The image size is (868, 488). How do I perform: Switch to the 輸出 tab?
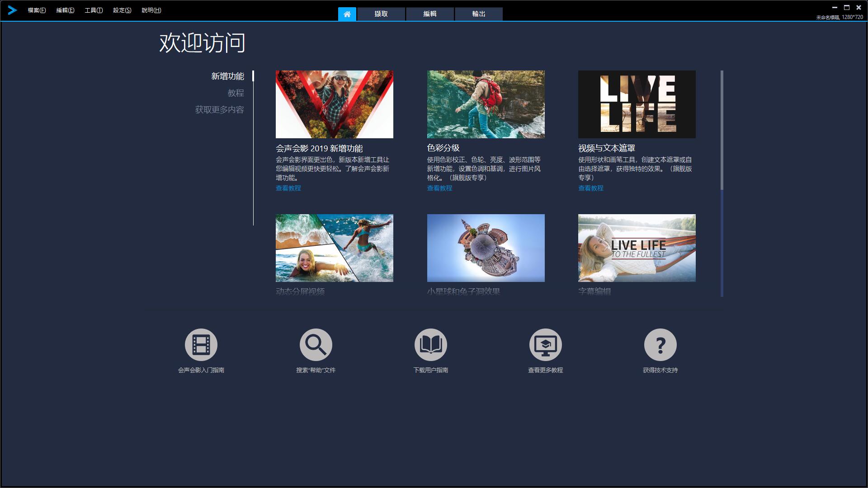pyautogui.click(x=479, y=14)
